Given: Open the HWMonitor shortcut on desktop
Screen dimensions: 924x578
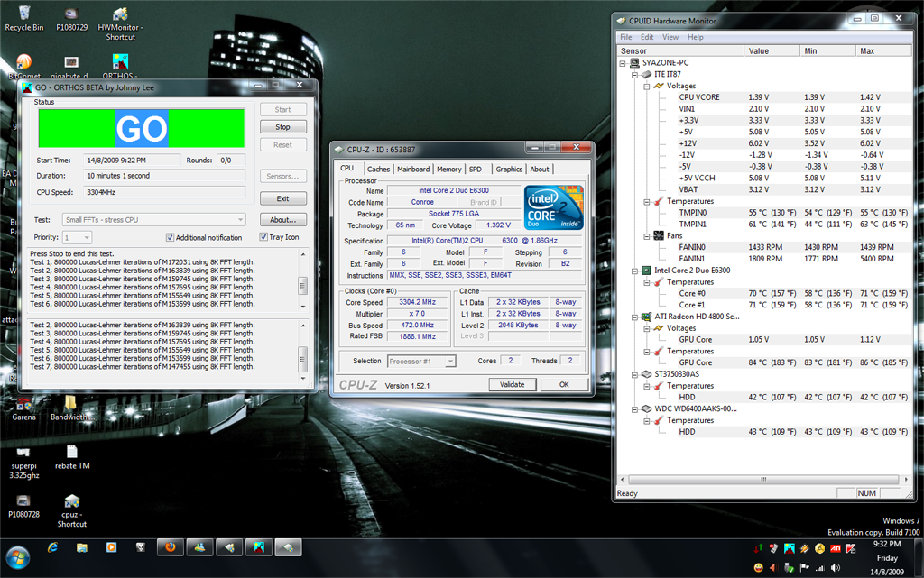Looking at the screenshot, I should [119, 15].
